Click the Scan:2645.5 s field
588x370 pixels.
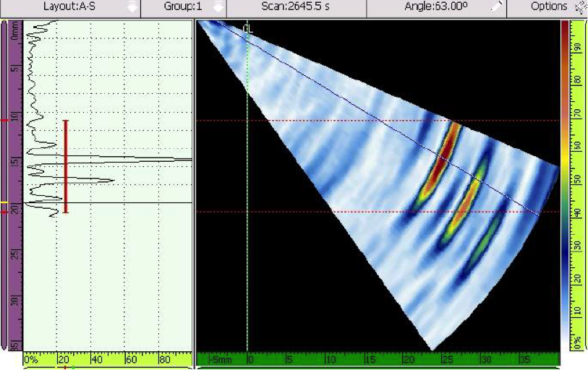tap(296, 7)
